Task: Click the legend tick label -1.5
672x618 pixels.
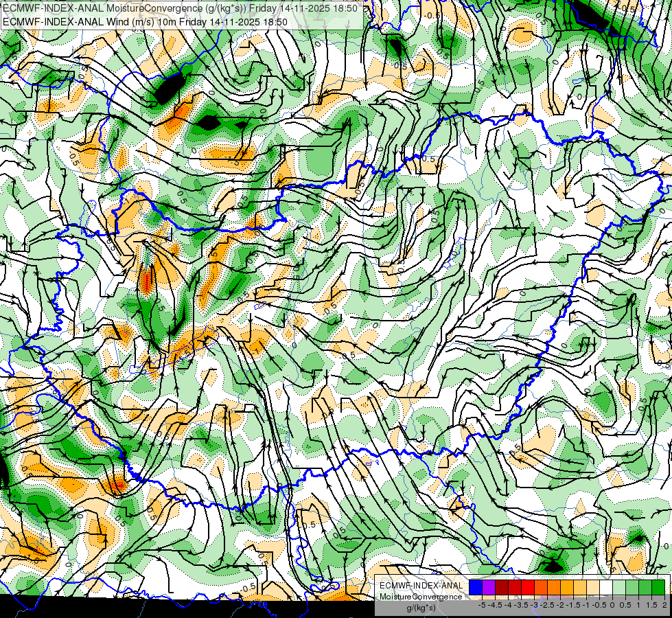Action: [x=573, y=605]
